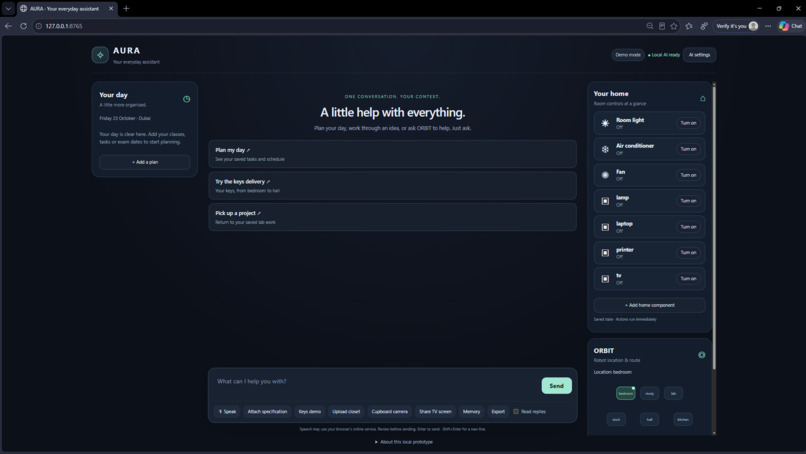The image size is (806, 454).
Task: Click Attach specification
Action: click(x=267, y=411)
